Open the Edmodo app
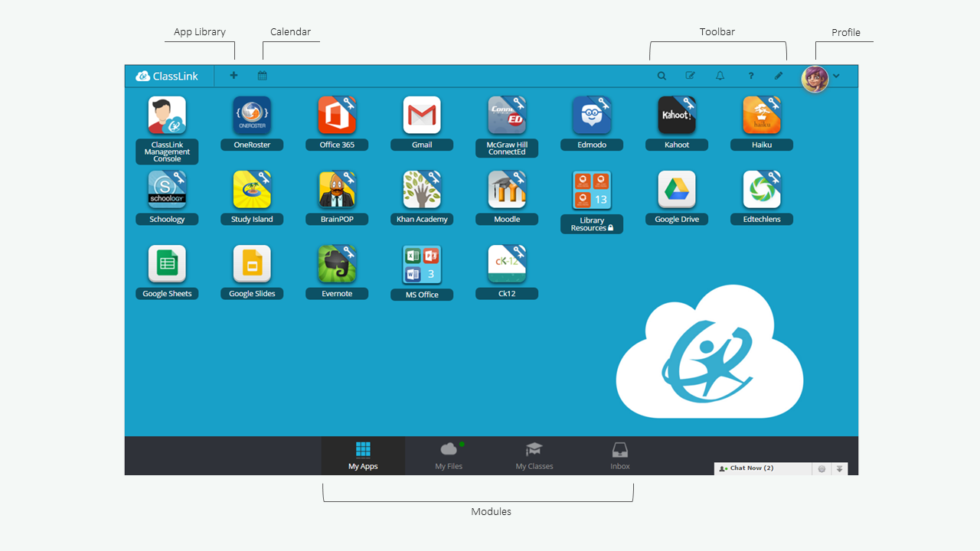 592,115
